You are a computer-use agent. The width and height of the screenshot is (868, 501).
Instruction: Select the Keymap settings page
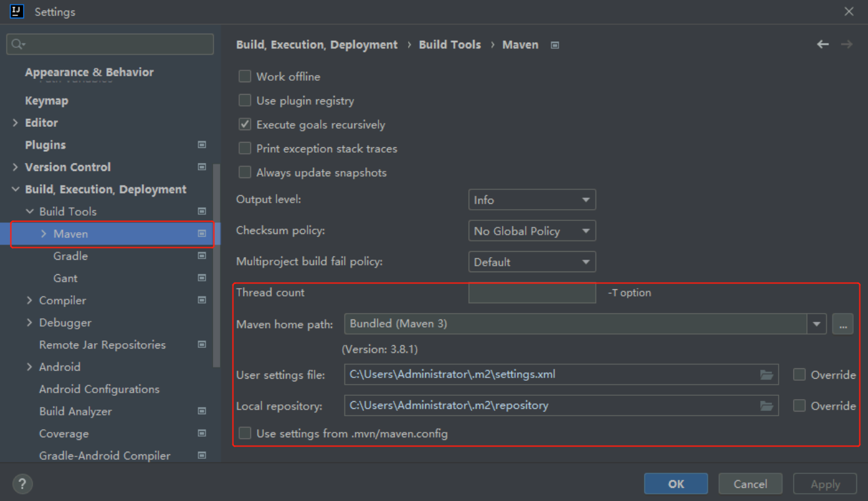(47, 101)
